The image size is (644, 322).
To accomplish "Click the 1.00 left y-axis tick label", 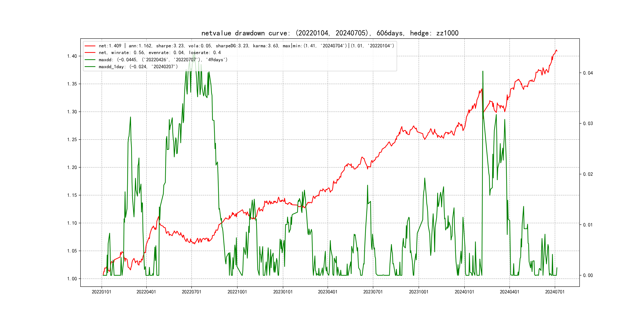I will click(72, 278).
